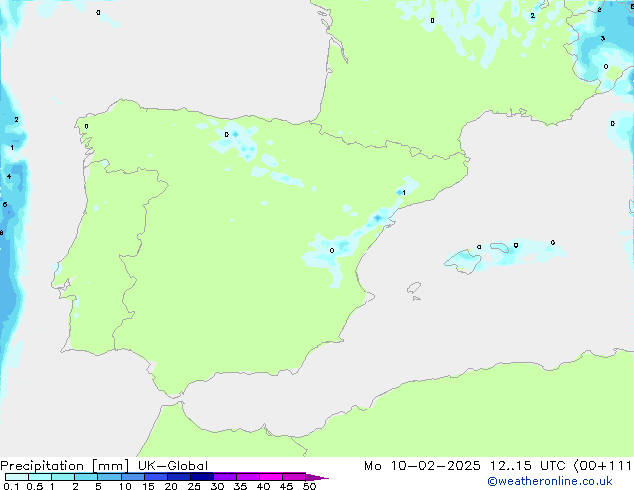Click the Ibiza island outline
The image size is (634, 490).
[x=414, y=288]
